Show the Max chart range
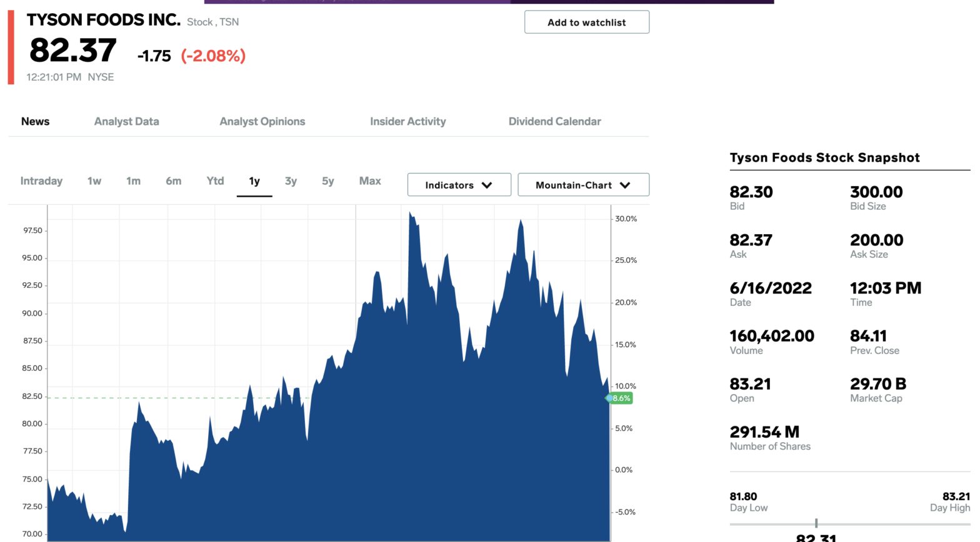The image size is (980, 542). pyautogui.click(x=370, y=181)
